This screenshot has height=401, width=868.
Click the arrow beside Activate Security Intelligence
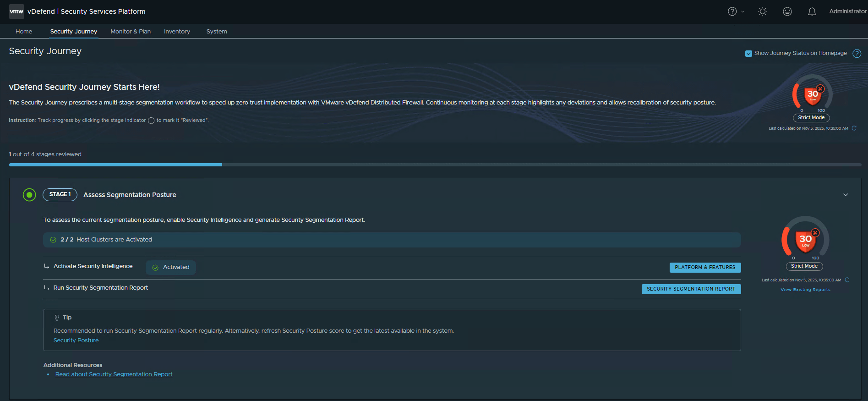pos(47,266)
